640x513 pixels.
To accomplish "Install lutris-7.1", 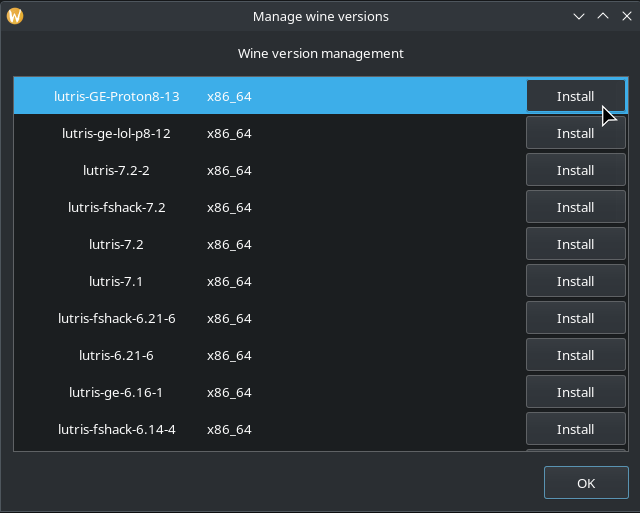I will pyautogui.click(x=576, y=281).
